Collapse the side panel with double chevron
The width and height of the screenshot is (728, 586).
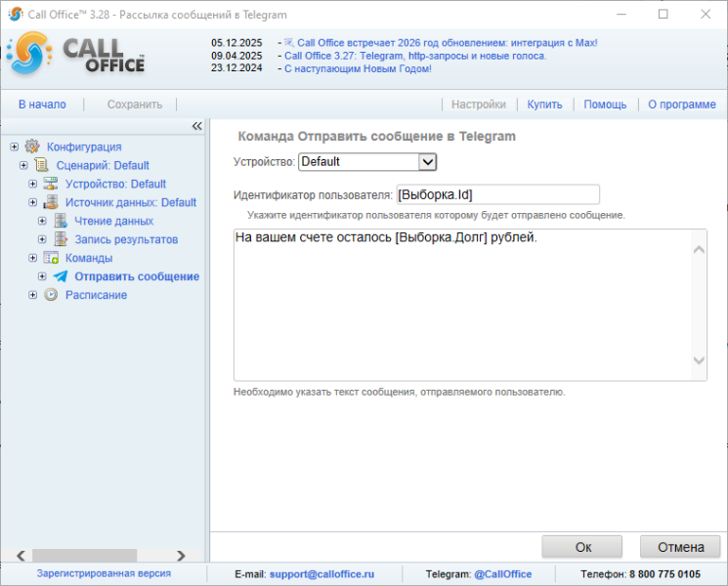tap(196, 126)
